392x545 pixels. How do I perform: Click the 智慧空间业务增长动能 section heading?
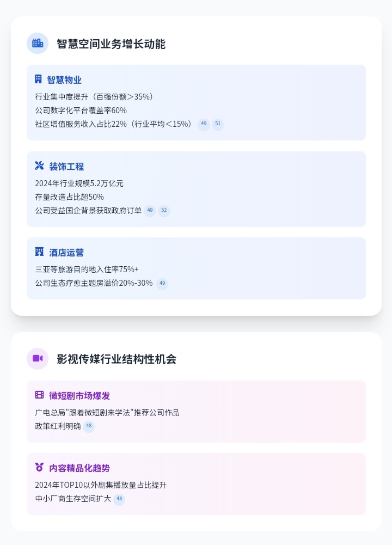point(111,44)
